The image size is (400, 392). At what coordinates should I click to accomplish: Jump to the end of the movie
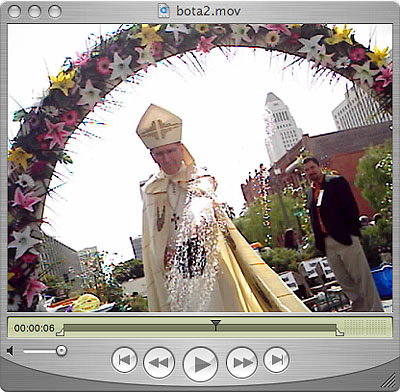pyautogui.click(x=276, y=360)
